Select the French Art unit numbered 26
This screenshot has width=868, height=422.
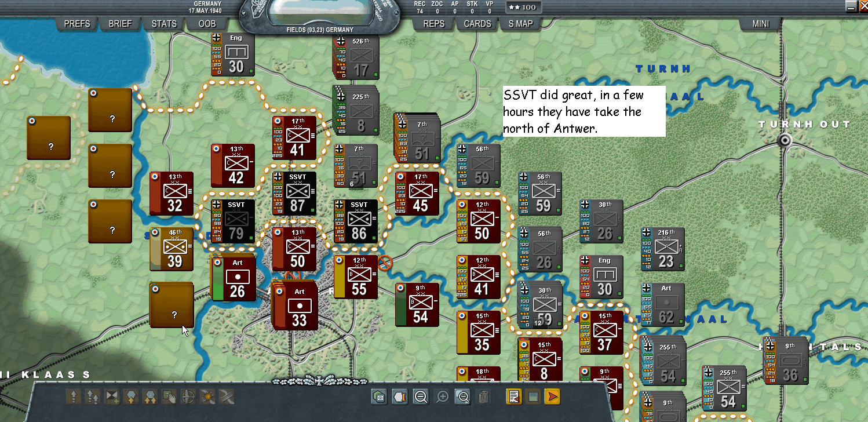(x=234, y=278)
